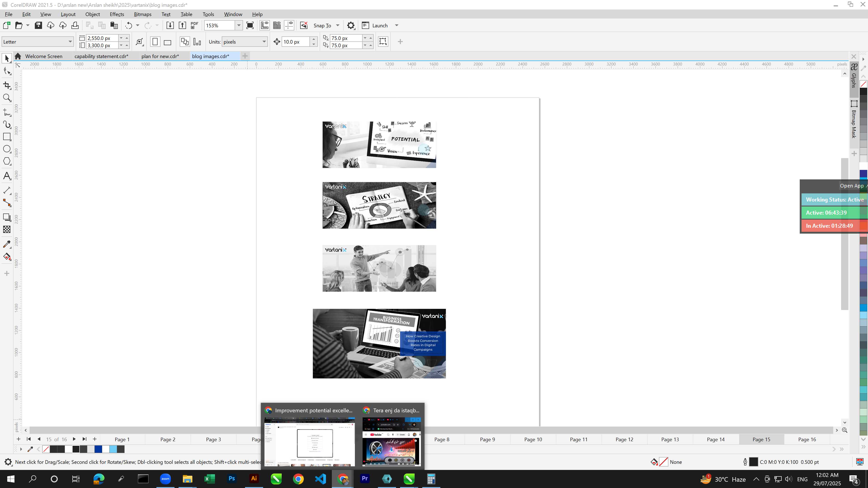Select the Polygon tool
This screenshot has width=868, height=488.
[x=7, y=161]
